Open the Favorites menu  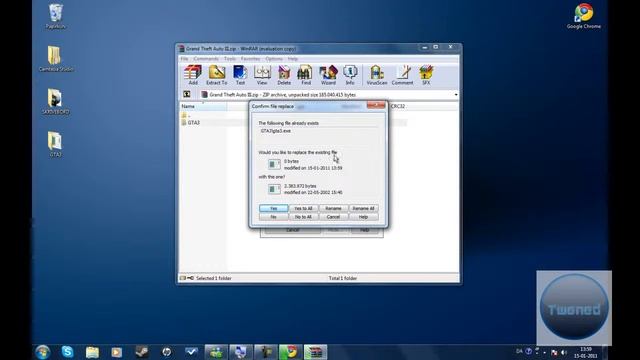coord(250,59)
